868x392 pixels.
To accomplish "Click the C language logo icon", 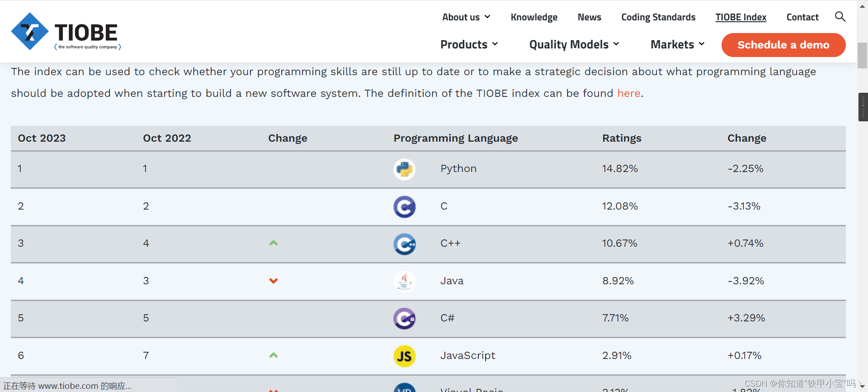I will point(404,207).
